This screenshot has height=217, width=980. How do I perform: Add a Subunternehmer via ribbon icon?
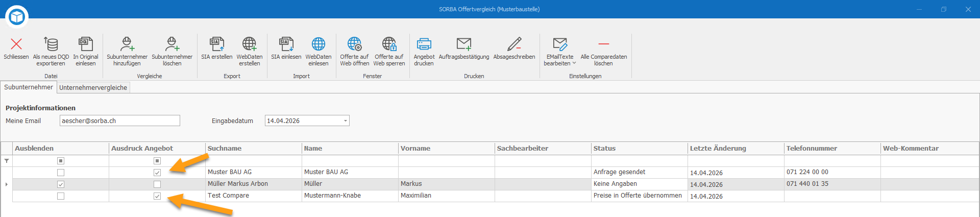127,44
